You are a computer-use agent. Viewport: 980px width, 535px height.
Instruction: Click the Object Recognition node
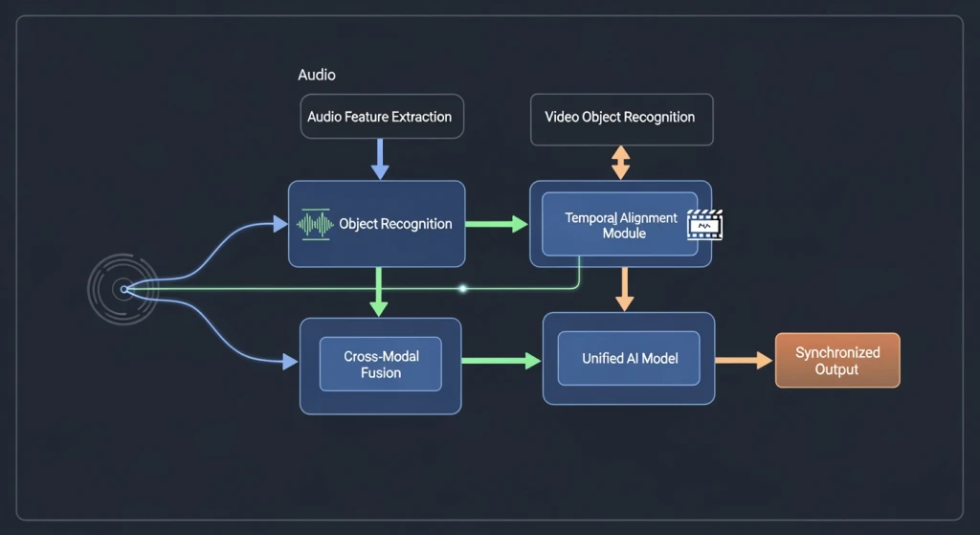[x=377, y=224]
